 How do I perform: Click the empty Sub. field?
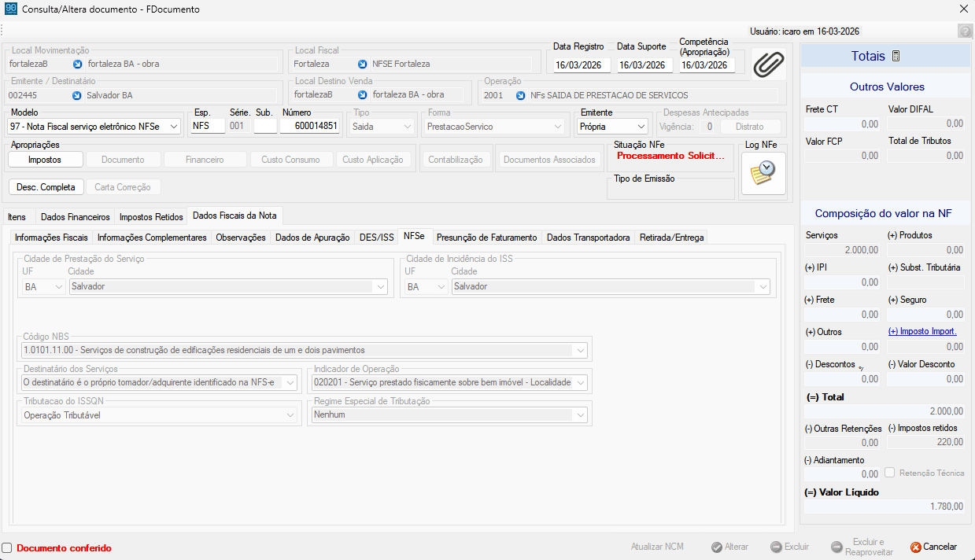pyautogui.click(x=265, y=126)
